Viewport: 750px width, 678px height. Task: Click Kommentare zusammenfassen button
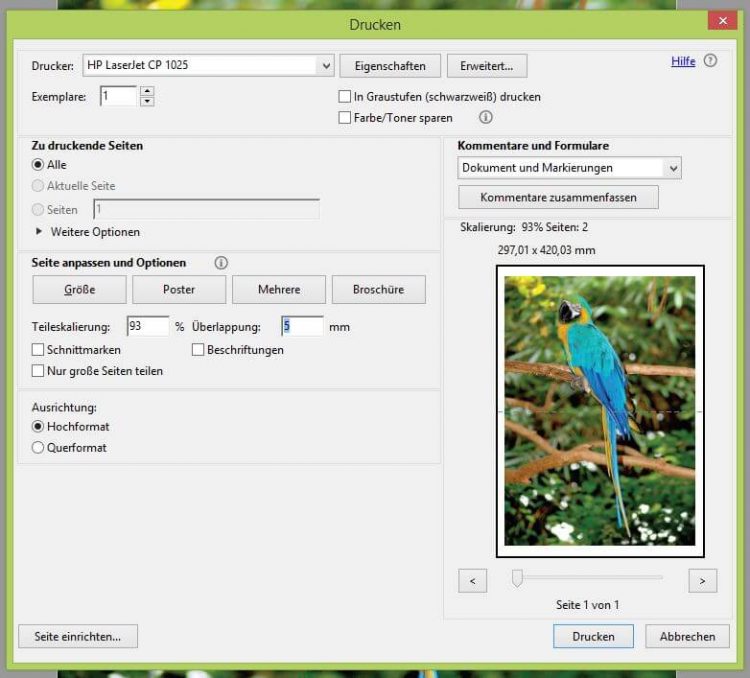(x=558, y=198)
